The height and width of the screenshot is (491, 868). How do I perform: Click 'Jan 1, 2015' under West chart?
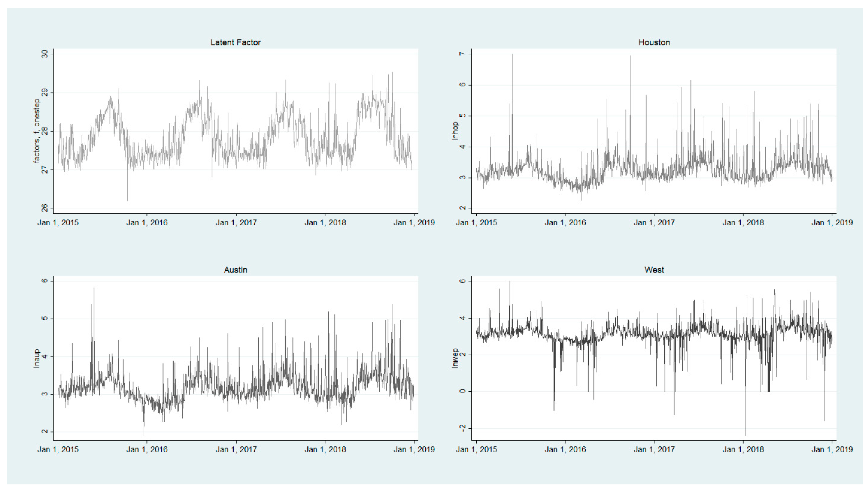[x=476, y=450]
